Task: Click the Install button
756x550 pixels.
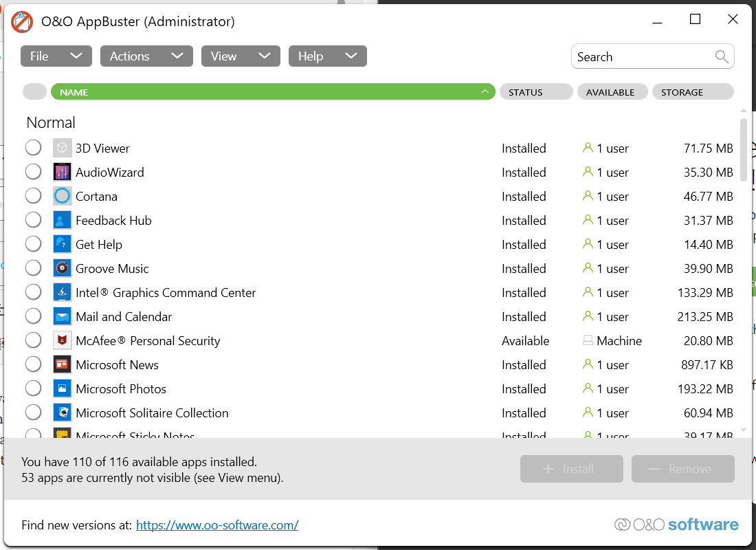Action: [x=571, y=468]
